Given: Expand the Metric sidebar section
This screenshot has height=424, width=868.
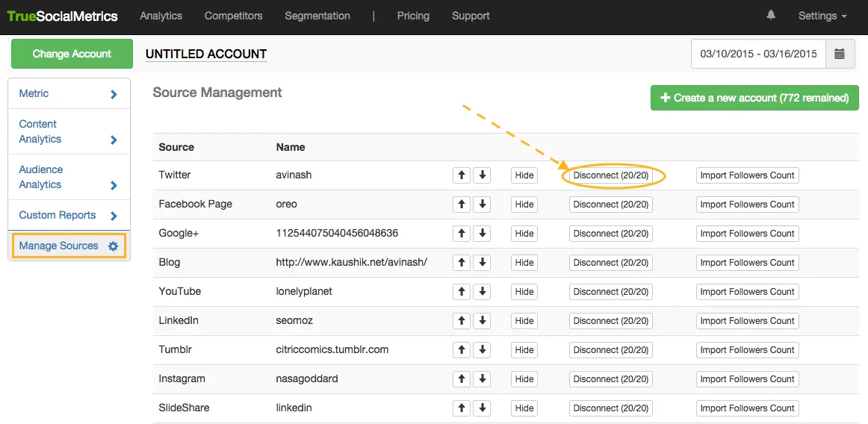Looking at the screenshot, I should (x=68, y=94).
